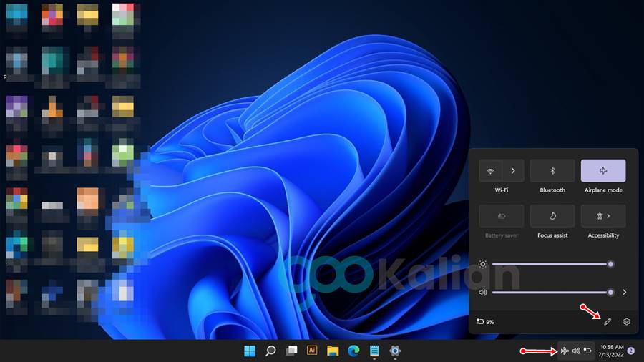The width and height of the screenshot is (644, 362).
Task: Enable Focus assist tile
Action: [x=552, y=216]
